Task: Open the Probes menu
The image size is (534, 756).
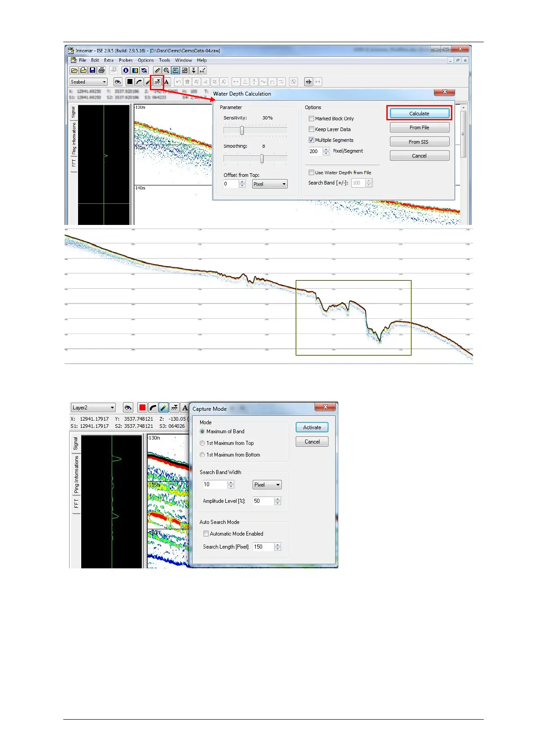Action: 126,60
